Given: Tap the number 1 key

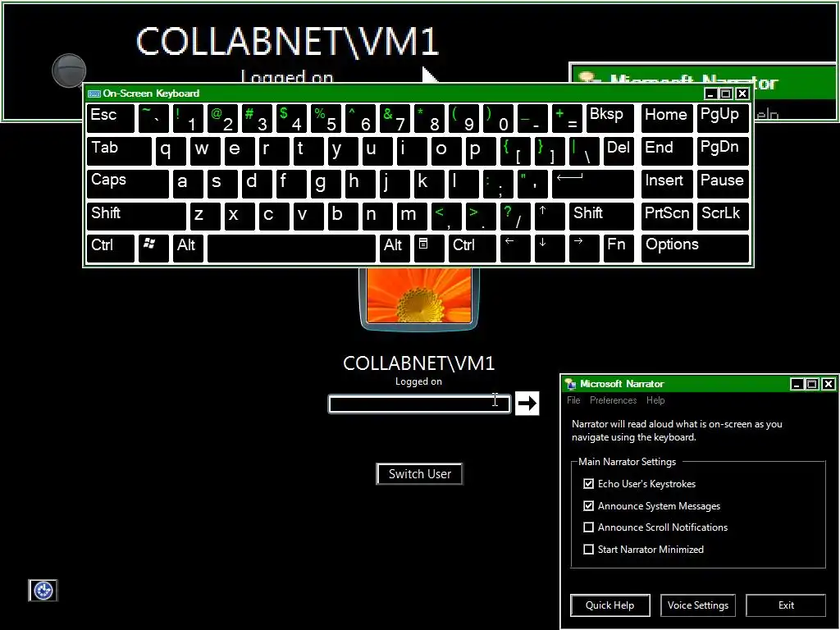Looking at the screenshot, I should 188,118.
